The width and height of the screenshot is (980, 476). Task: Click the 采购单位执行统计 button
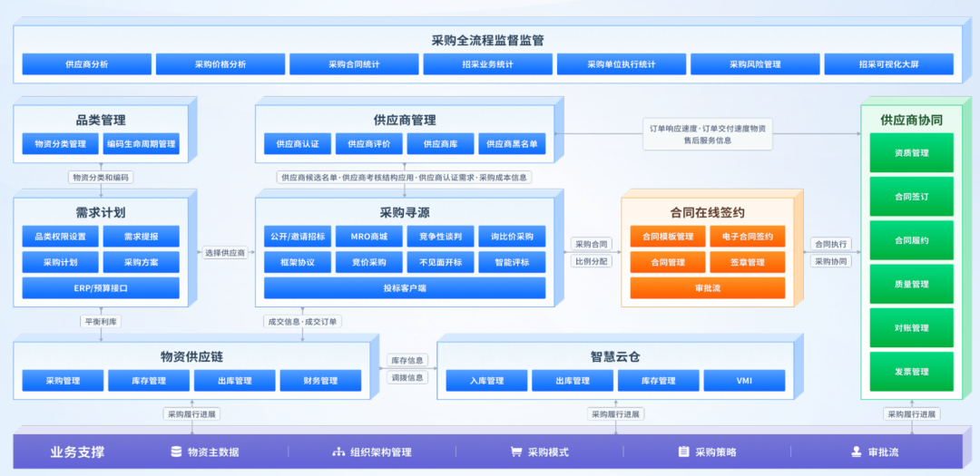(622, 64)
